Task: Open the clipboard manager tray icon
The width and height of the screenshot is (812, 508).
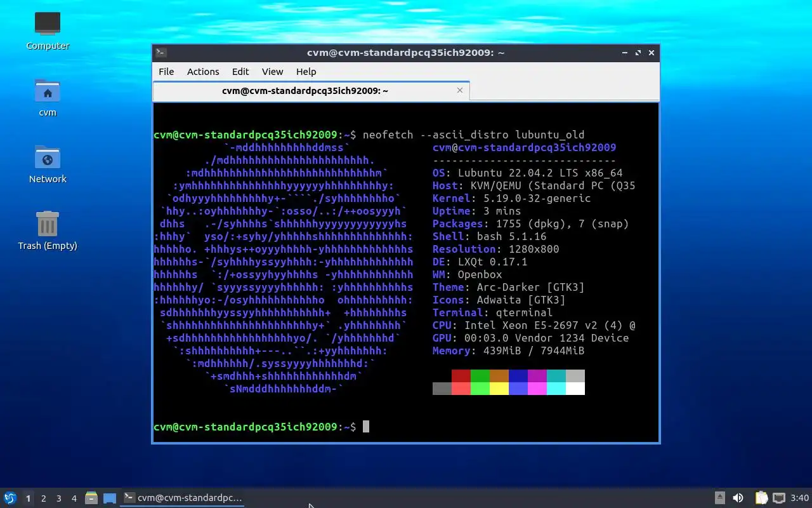Action: pos(761,498)
